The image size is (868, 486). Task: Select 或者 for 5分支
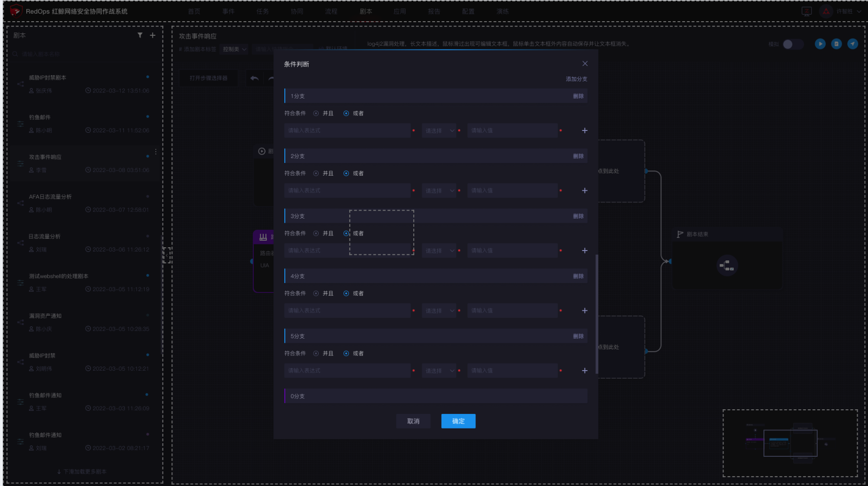click(346, 354)
